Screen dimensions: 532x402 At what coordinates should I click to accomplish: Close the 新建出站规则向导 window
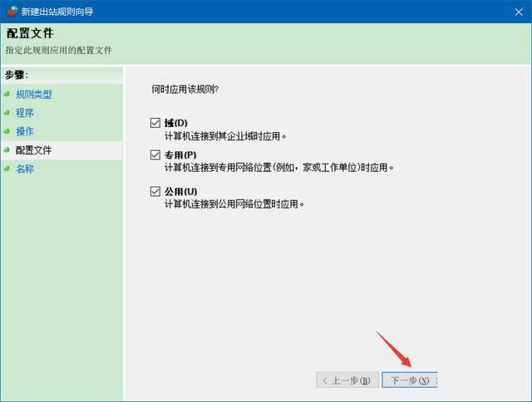pos(519,12)
